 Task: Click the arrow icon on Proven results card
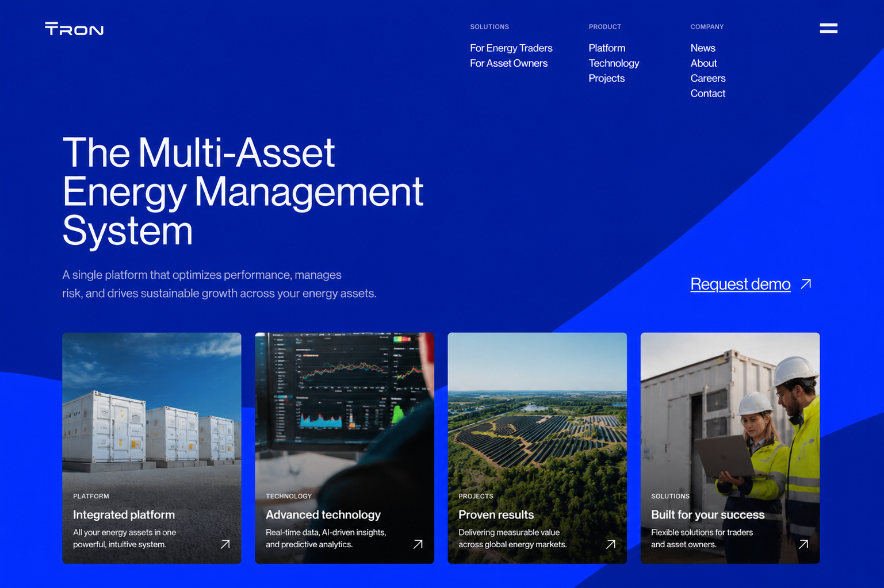click(611, 544)
